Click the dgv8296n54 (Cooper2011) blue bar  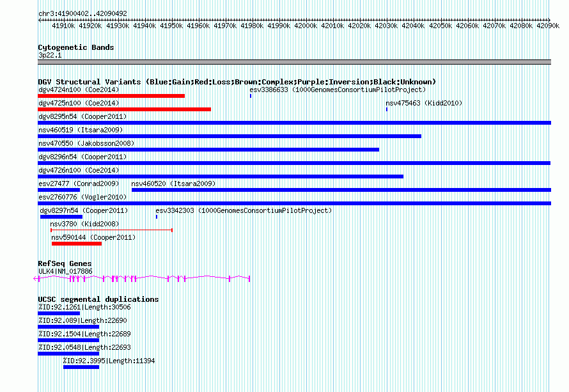point(294,163)
